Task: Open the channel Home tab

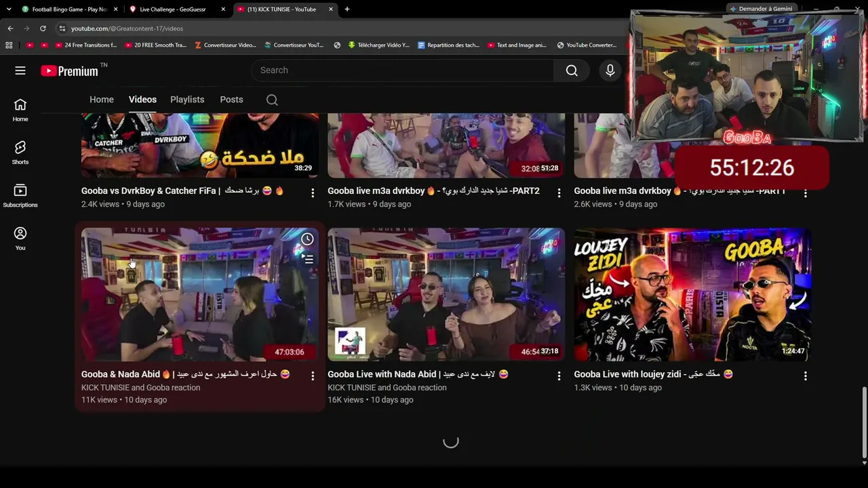Action: coord(102,100)
